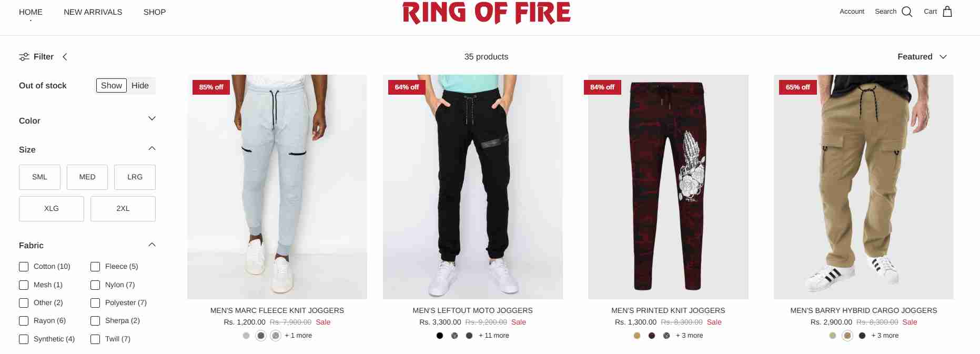
Task: Choose black color swatch on Leftout joggers
Action: (x=440, y=336)
